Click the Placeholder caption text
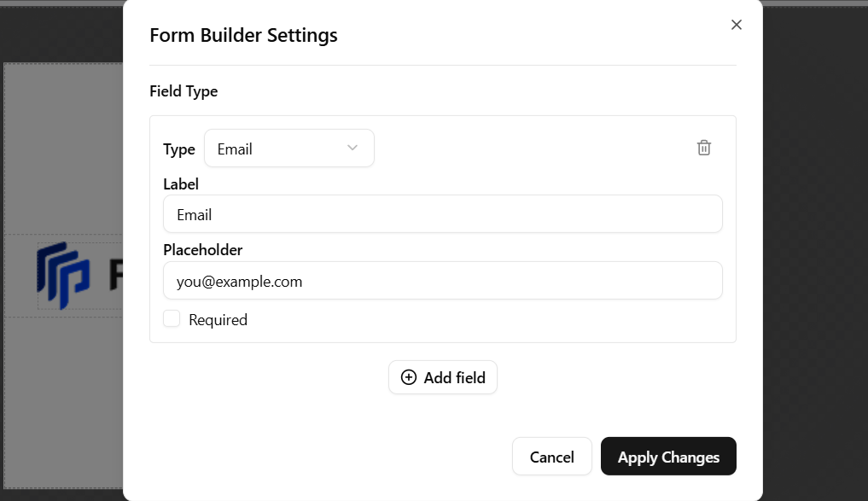868x501 pixels. pyautogui.click(x=202, y=250)
